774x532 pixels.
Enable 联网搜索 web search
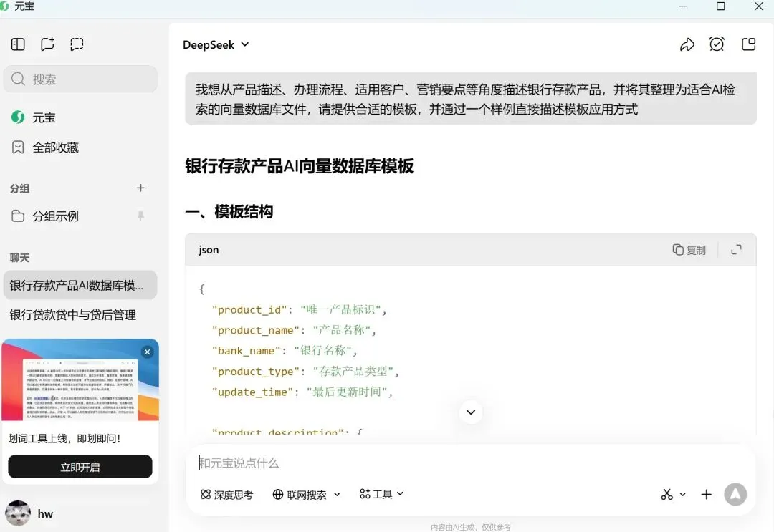click(301, 494)
